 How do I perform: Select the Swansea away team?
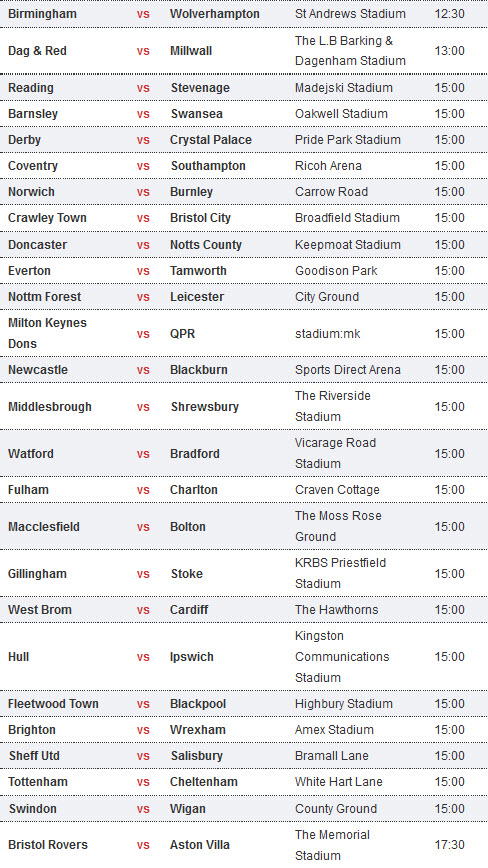[196, 114]
